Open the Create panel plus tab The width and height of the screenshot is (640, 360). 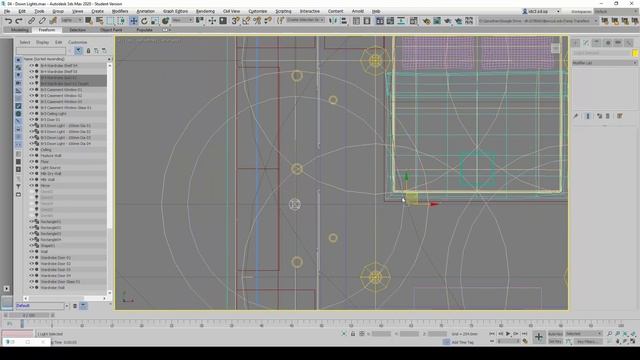coord(575,42)
